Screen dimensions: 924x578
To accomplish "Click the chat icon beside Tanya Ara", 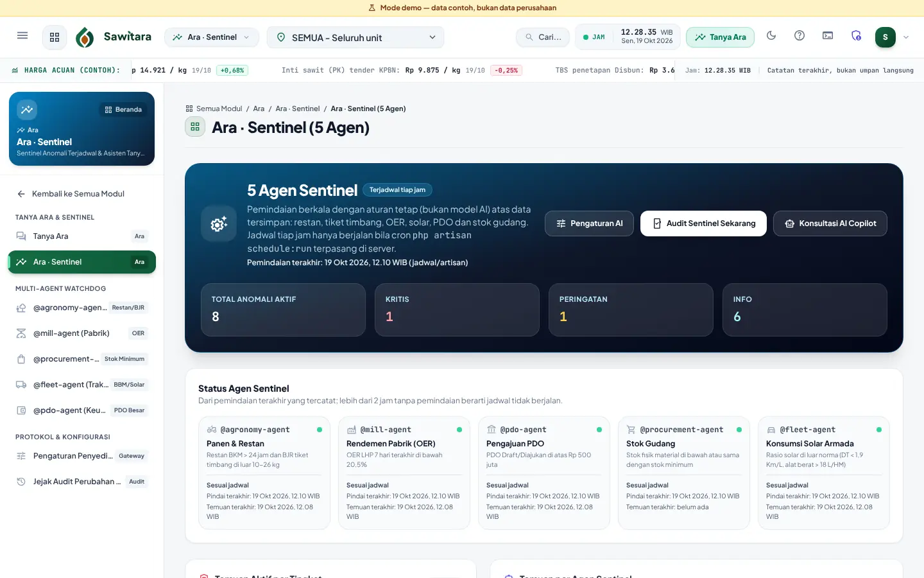I will 21,236.
